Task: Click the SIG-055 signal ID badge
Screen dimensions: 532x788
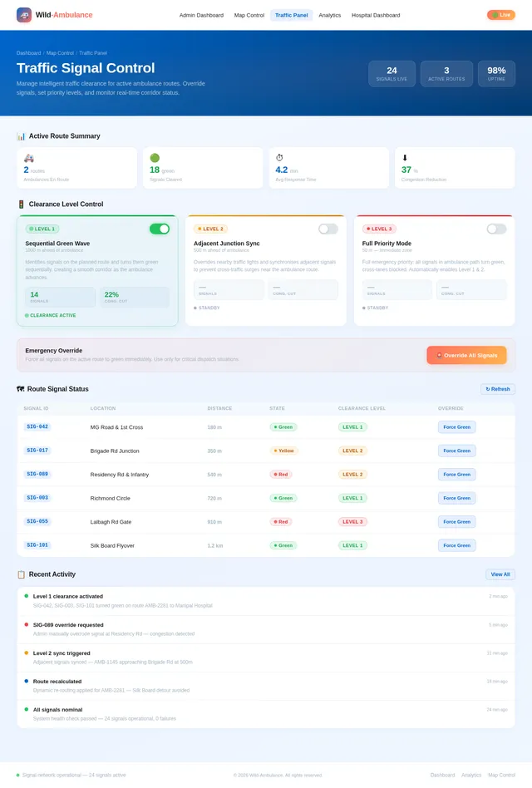Action: 37,521
